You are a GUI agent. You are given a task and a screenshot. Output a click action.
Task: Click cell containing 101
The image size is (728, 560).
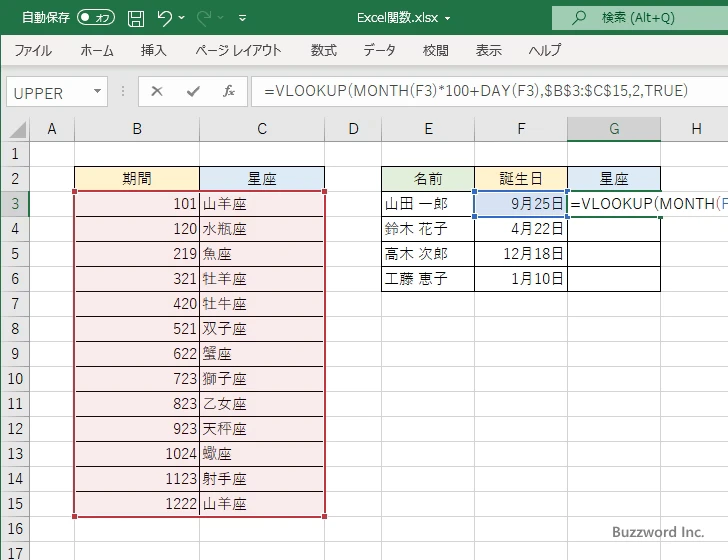point(137,204)
